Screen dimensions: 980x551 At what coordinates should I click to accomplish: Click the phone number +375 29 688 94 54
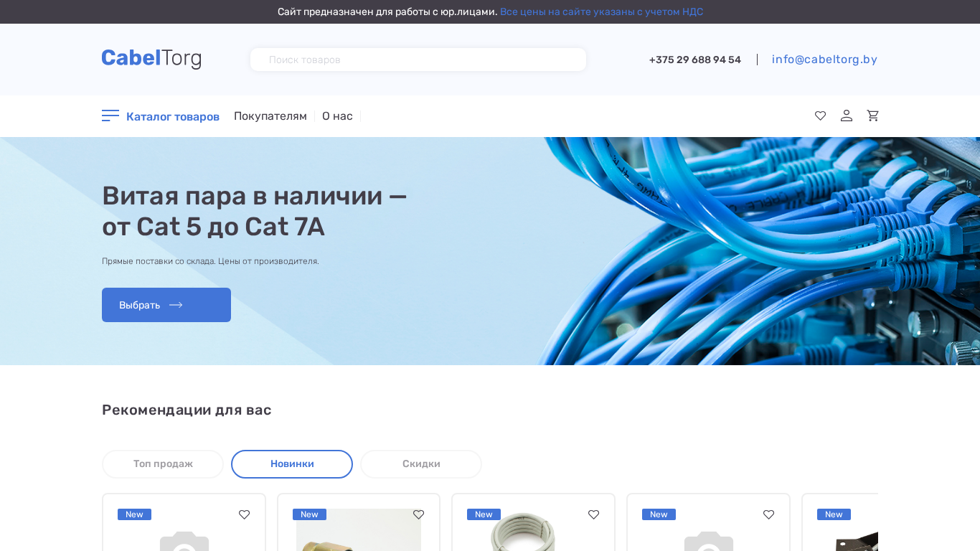coord(695,60)
